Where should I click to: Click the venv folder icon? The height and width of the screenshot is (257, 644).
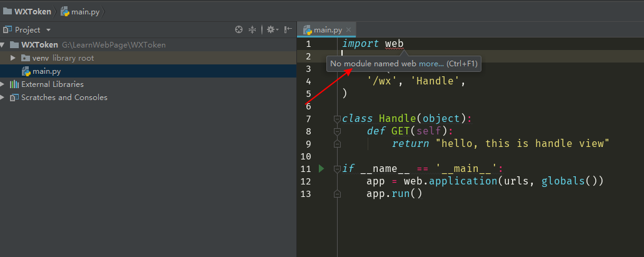(25, 58)
